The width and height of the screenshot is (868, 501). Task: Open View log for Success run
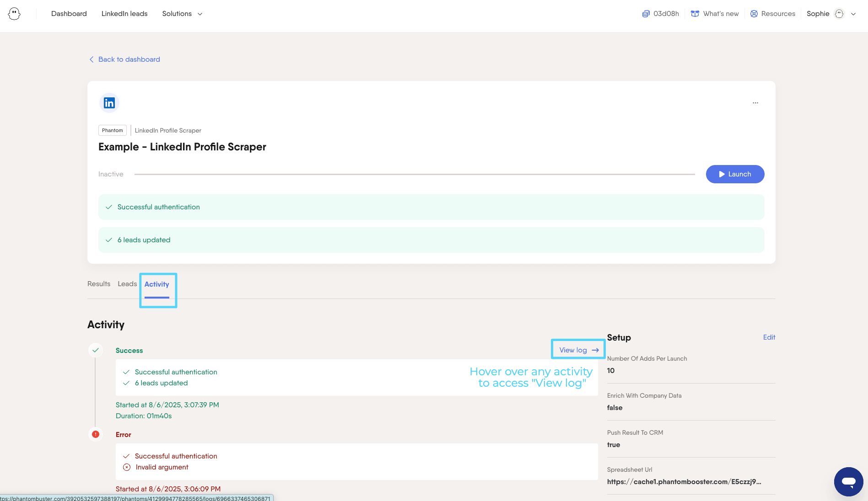tap(578, 350)
